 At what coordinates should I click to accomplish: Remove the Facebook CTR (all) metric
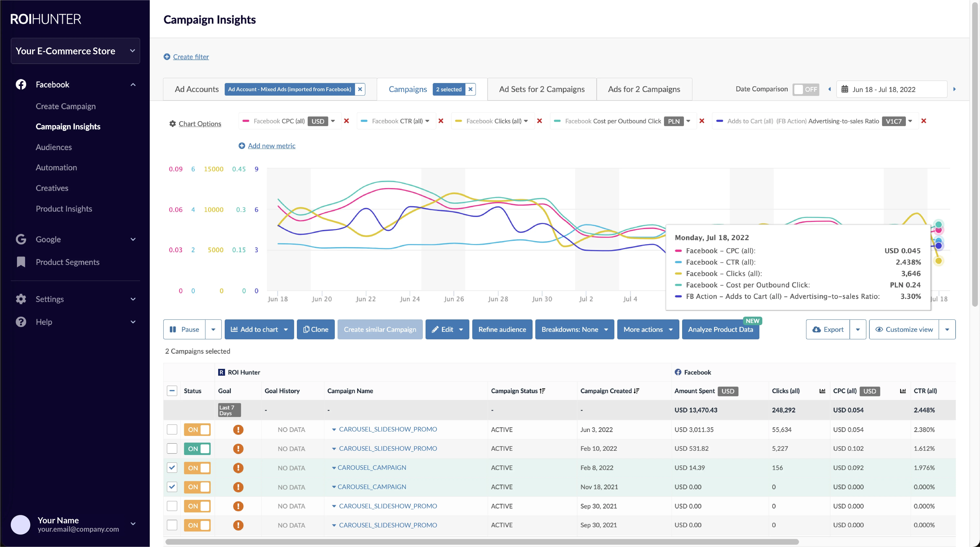[x=441, y=121]
